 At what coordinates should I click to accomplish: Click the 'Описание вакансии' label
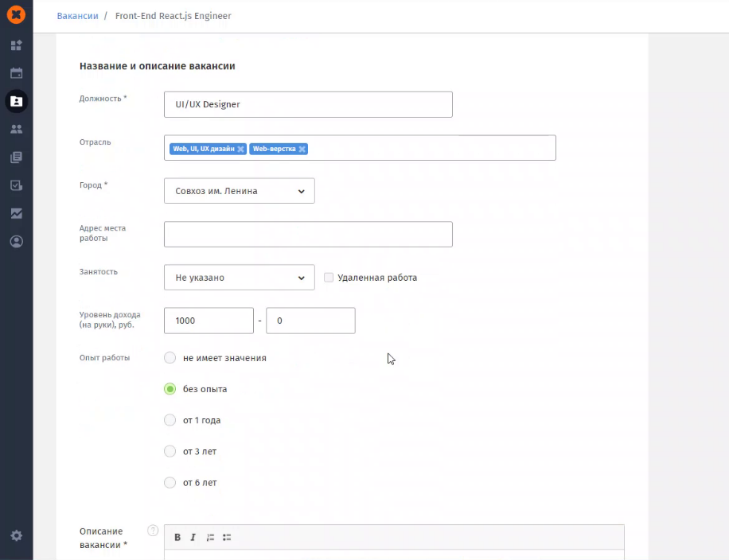[103, 538]
